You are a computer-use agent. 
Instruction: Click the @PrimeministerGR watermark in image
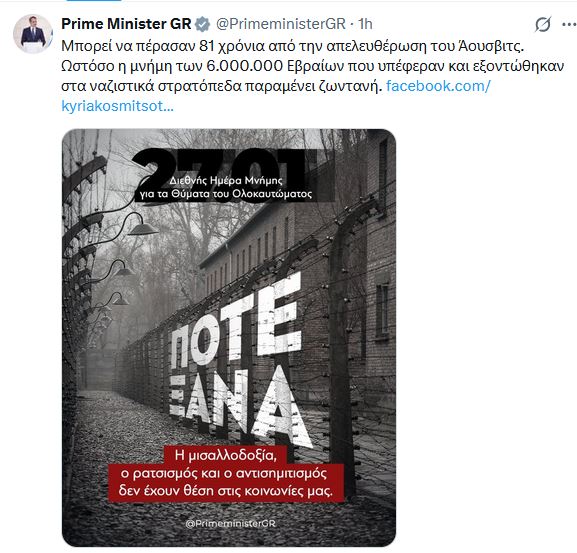231,524
